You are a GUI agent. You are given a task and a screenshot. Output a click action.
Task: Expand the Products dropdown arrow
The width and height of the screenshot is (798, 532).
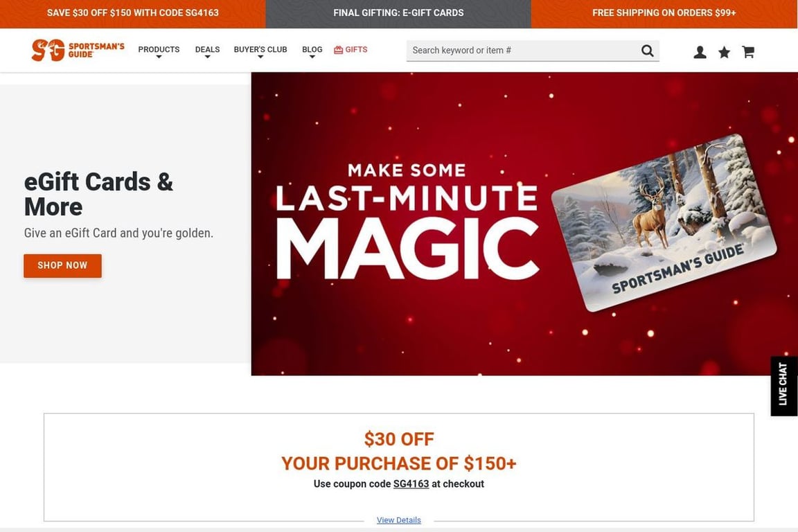click(159, 57)
